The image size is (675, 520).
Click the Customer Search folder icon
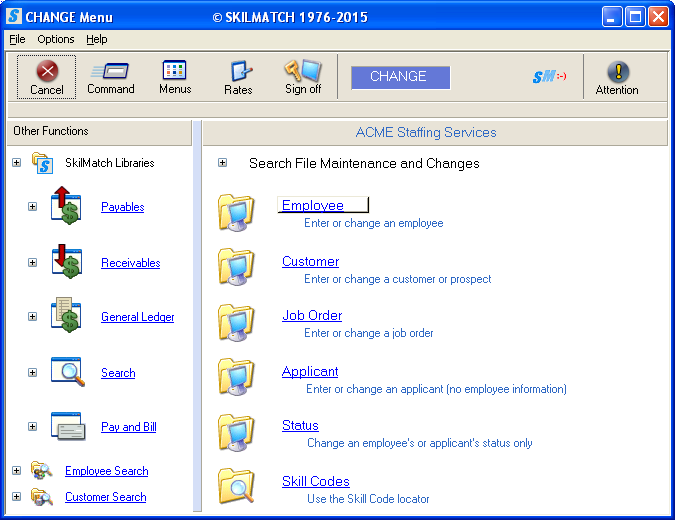click(x=41, y=497)
